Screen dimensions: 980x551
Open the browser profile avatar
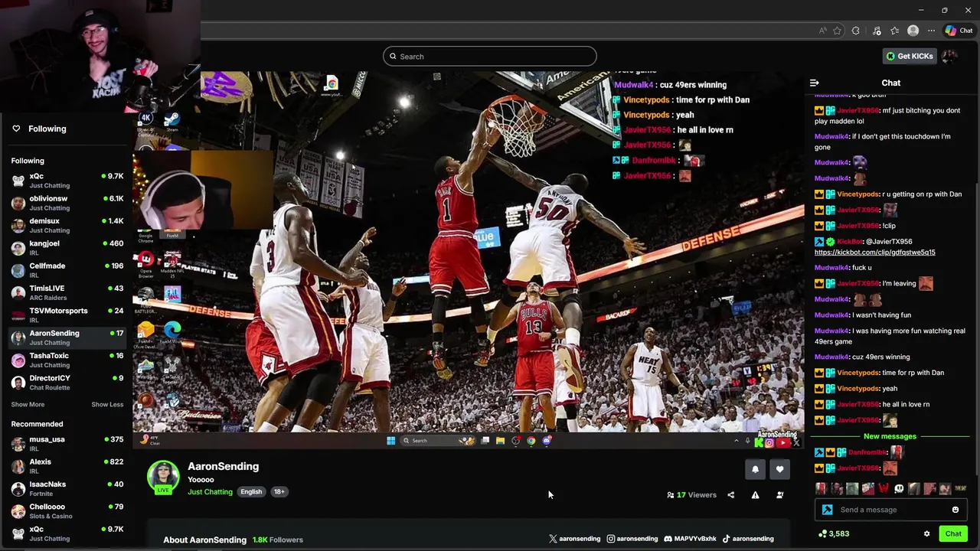[x=913, y=31]
